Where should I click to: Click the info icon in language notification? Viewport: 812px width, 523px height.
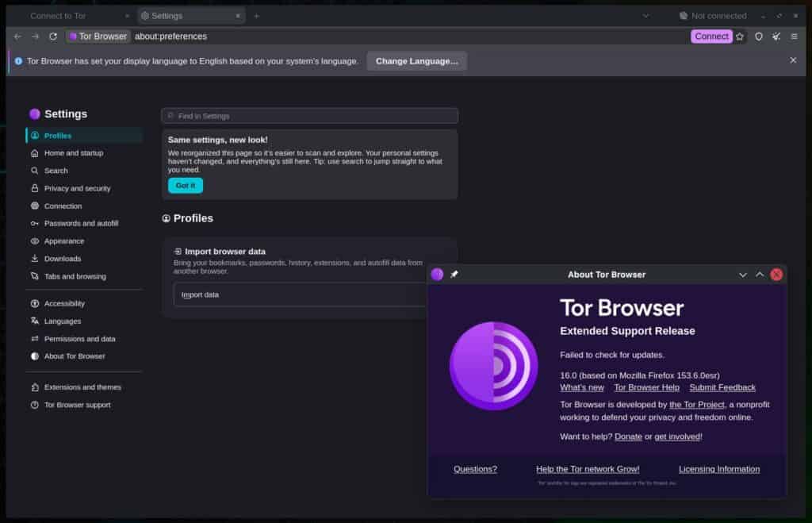[19, 61]
